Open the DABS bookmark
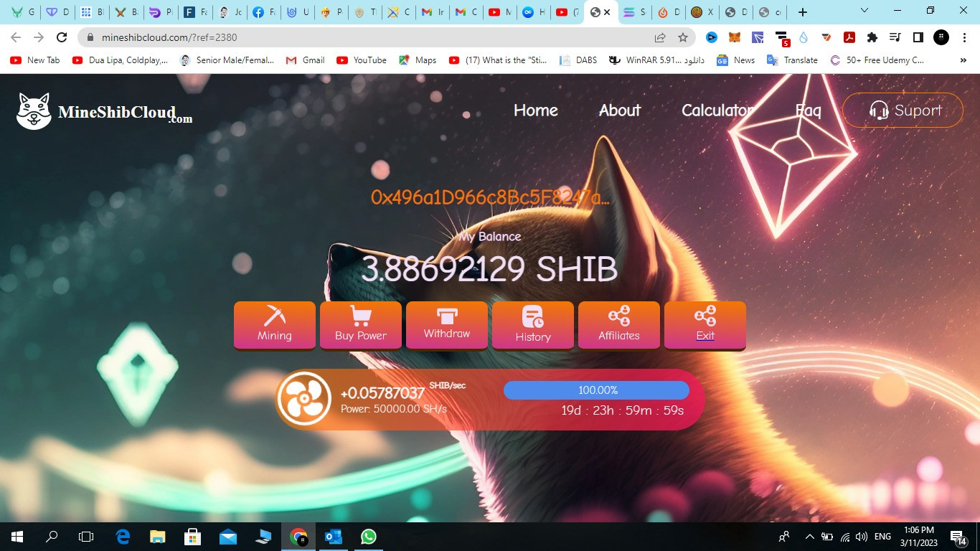Image resolution: width=980 pixels, height=551 pixels. (x=578, y=60)
